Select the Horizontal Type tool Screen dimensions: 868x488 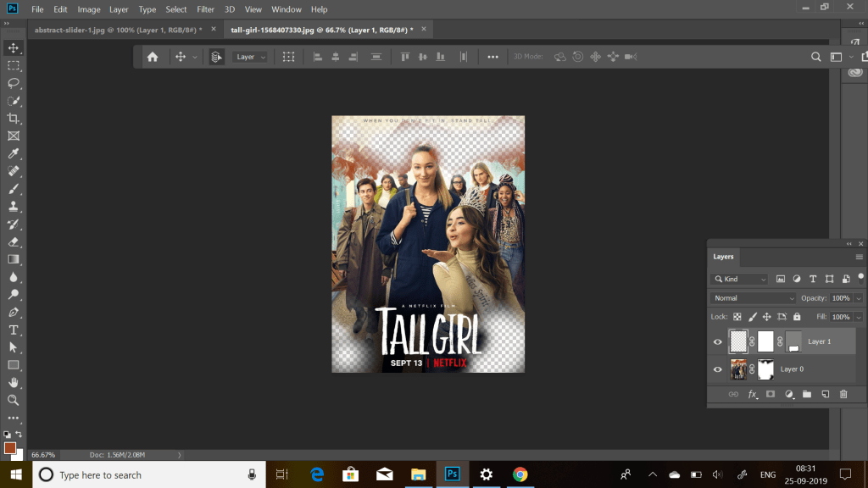pos(14,330)
